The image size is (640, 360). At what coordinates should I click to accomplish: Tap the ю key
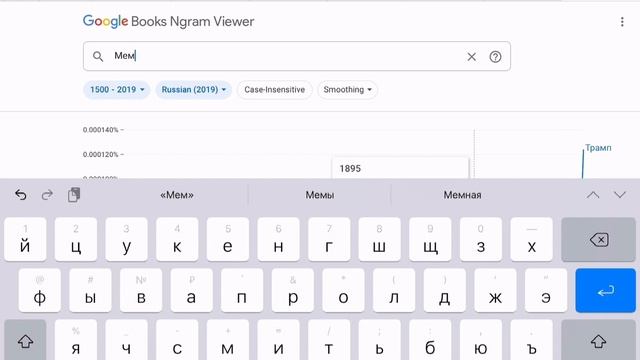(x=481, y=340)
